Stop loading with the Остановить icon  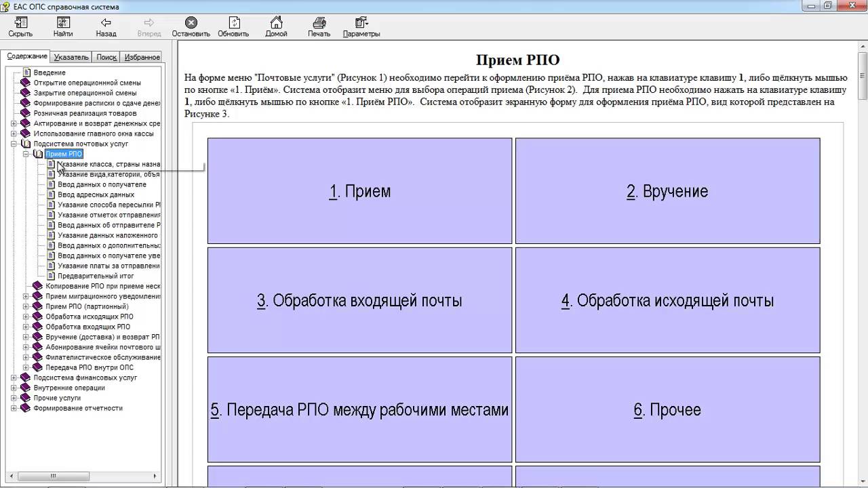191,23
